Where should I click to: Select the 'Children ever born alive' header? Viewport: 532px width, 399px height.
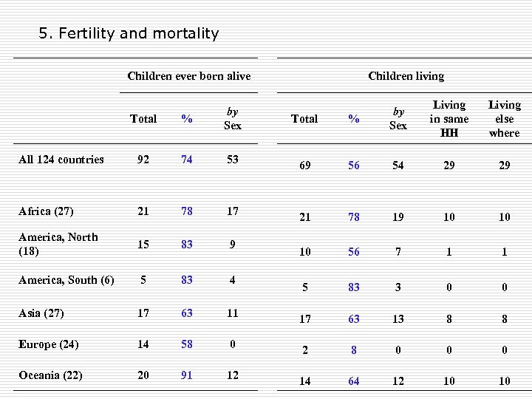click(x=188, y=75)
